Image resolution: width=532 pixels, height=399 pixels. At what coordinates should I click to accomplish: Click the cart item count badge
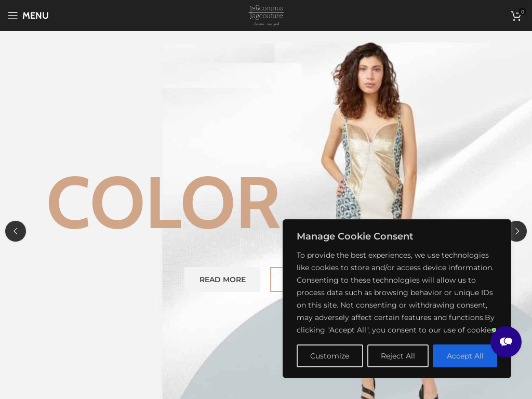point(523,11)
